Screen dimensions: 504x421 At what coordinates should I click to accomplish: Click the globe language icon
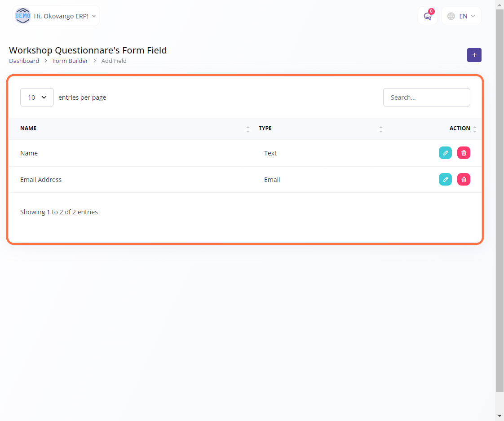[x=451, y=16]
